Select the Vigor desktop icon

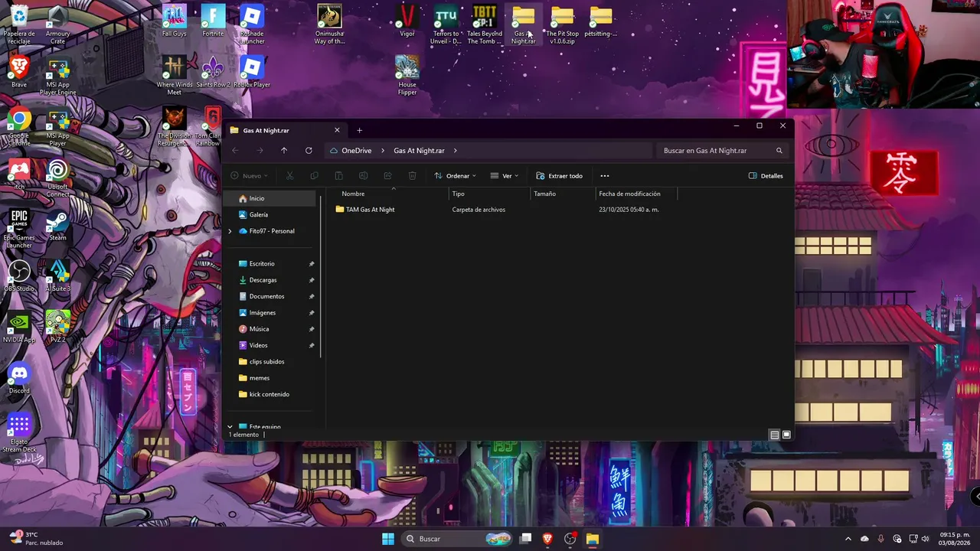[x=407, y=21]
